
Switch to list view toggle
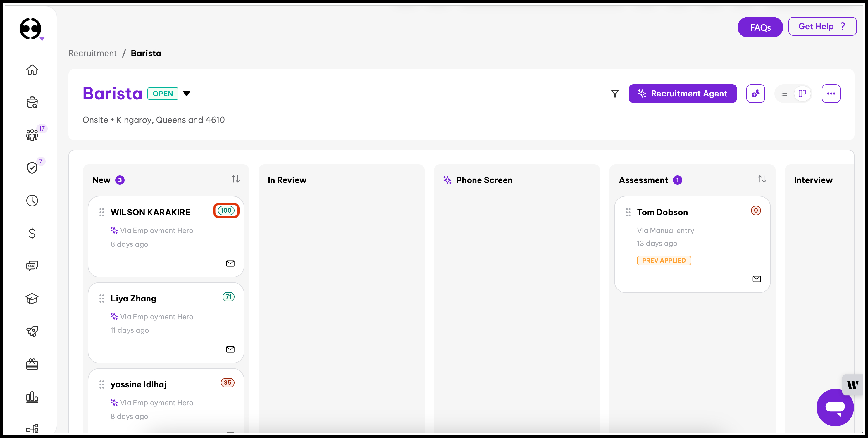click(784, 94)
